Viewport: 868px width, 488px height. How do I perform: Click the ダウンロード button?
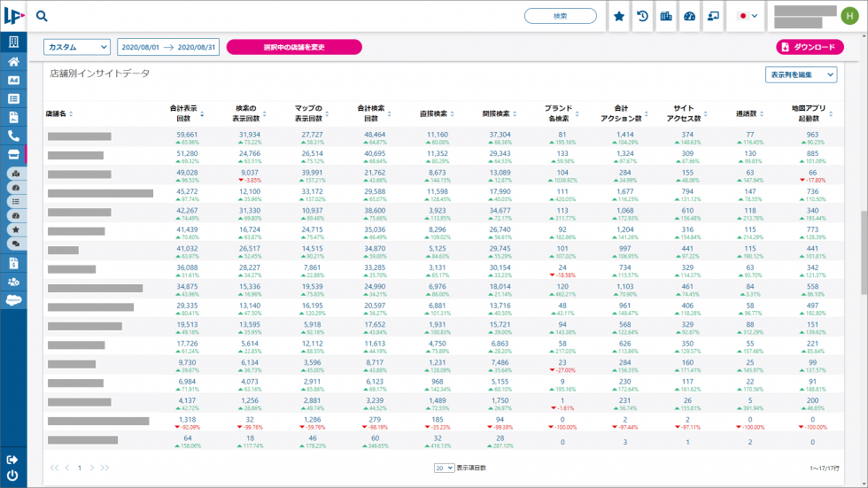[810, 47]
